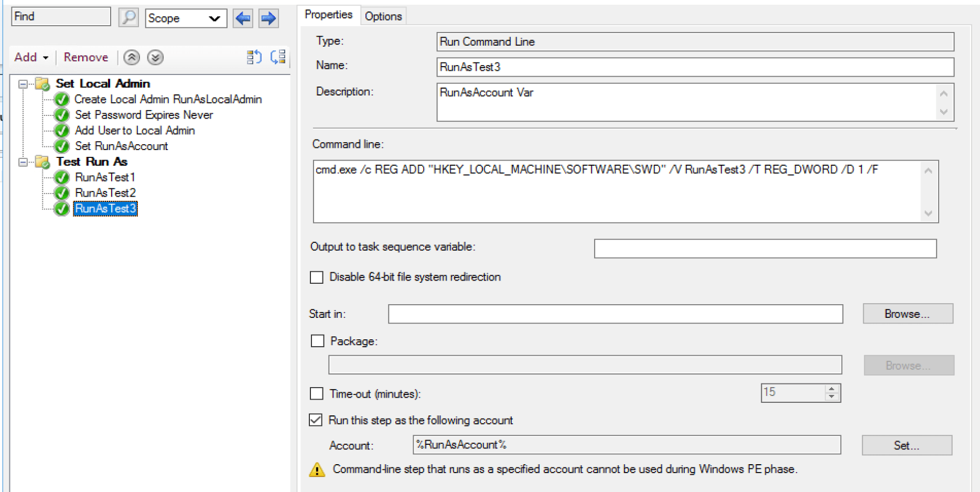Click the Output to task sequence variable field
Viewport: 980px width, 492px height.
764,249
